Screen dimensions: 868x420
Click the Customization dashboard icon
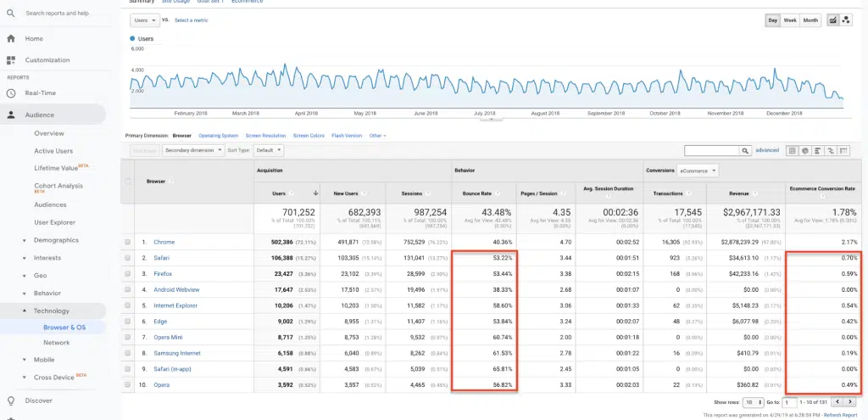10,60
